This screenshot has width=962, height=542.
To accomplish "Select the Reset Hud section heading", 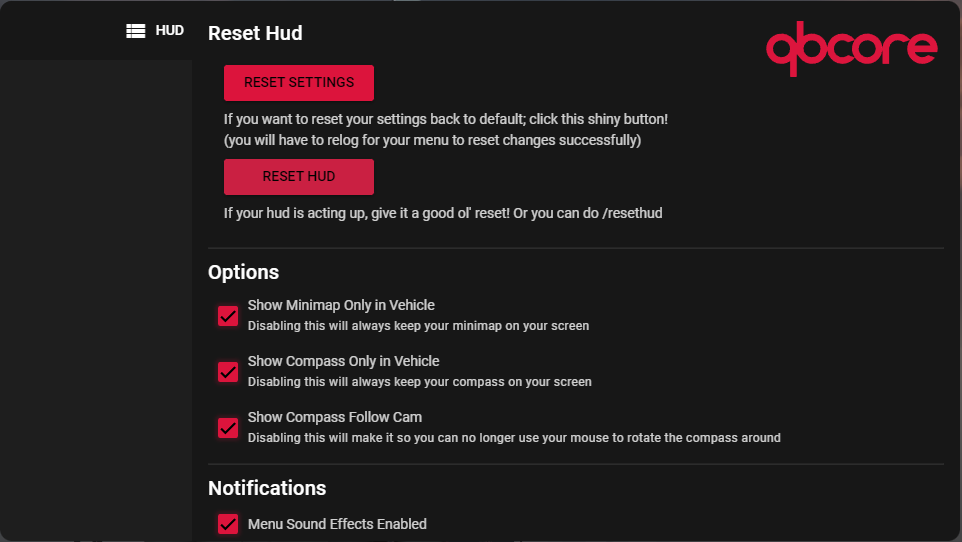I will (255, 33).
